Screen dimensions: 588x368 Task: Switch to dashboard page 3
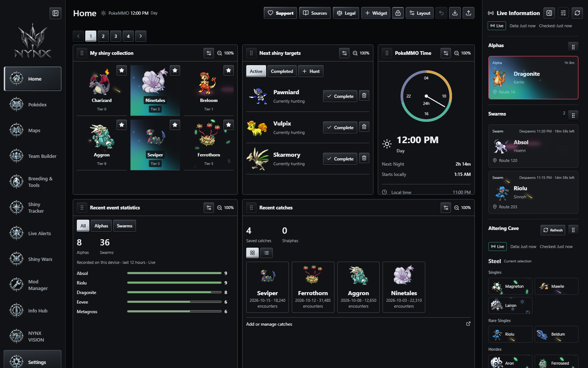coord(116,36)
